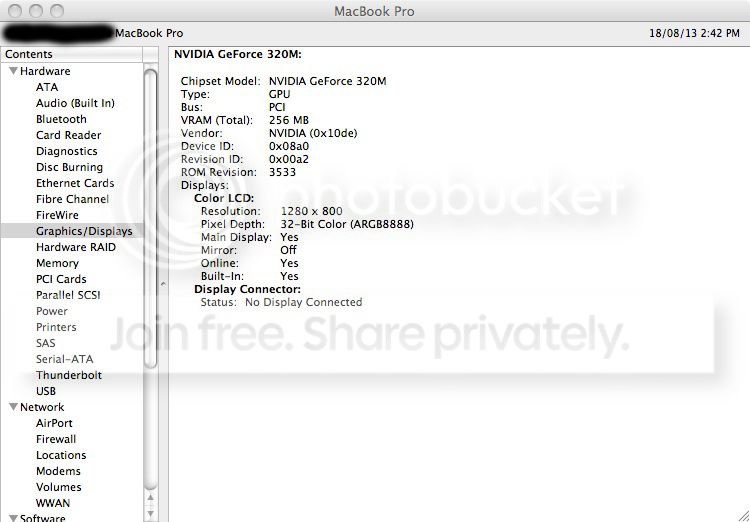
Task: Select Disc Burning entry
Action: 69,167
